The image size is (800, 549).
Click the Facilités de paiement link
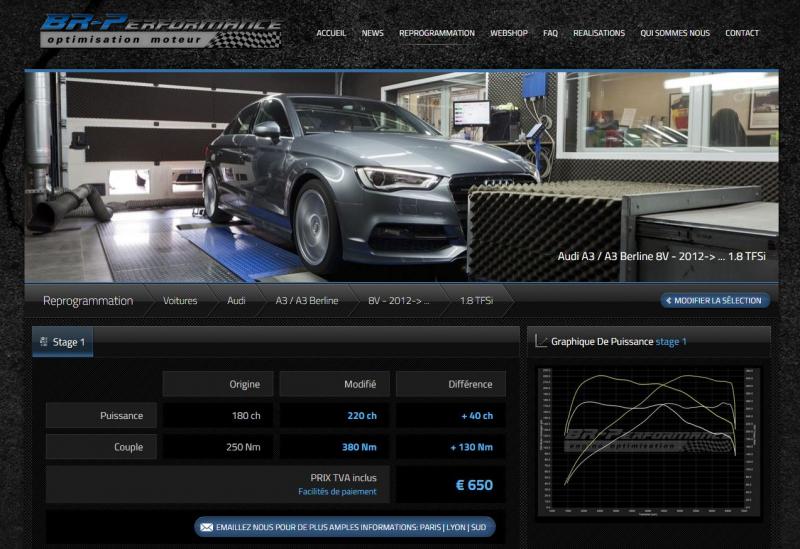coord(337,492)
